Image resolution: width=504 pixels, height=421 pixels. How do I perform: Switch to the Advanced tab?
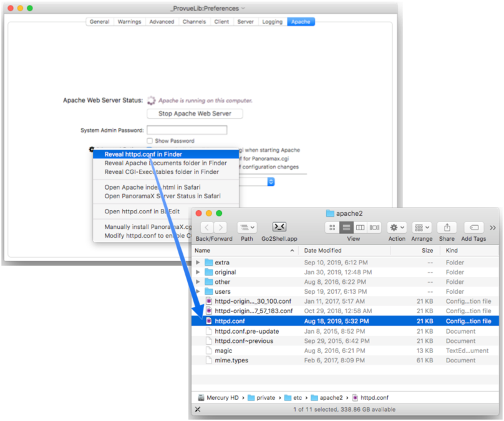pyautogui.click(x=162, y=22)
